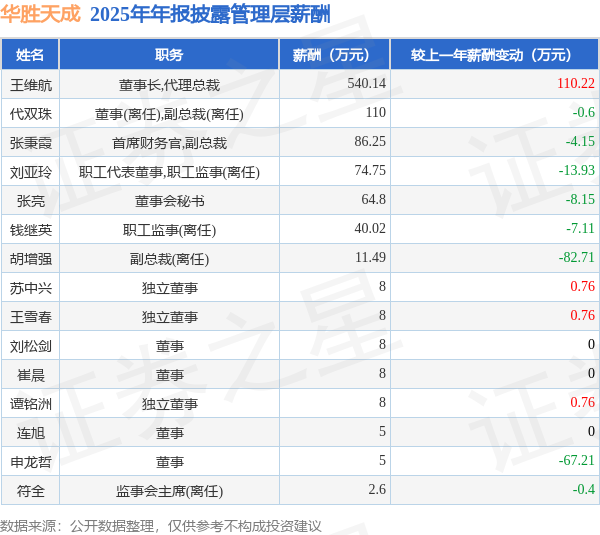Image resolution: width=600 pixels, height=535 pixels.
Task: Click the salary value 64.8
Action: (373, 200)
